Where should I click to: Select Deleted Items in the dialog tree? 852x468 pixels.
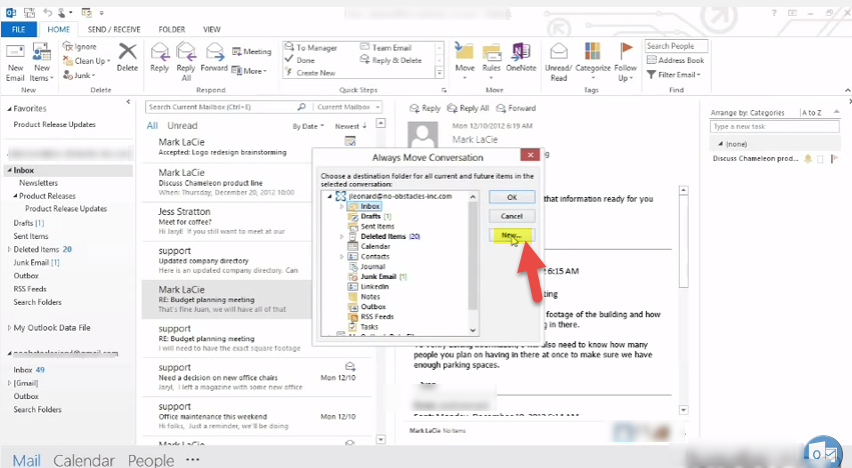click(383, 236)
